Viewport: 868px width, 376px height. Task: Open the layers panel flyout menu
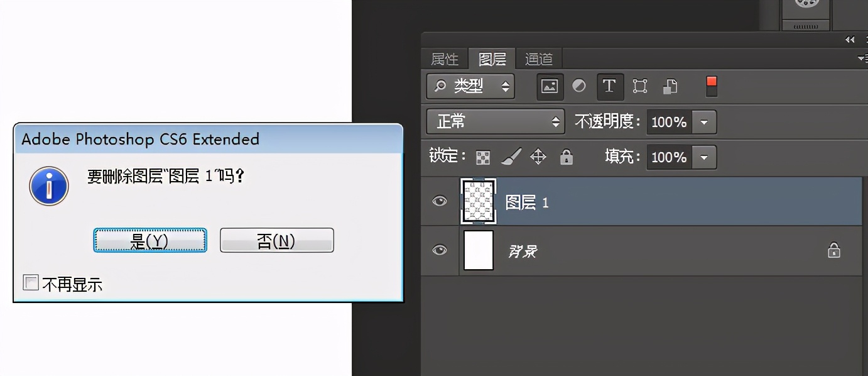(x=862, y=58)
